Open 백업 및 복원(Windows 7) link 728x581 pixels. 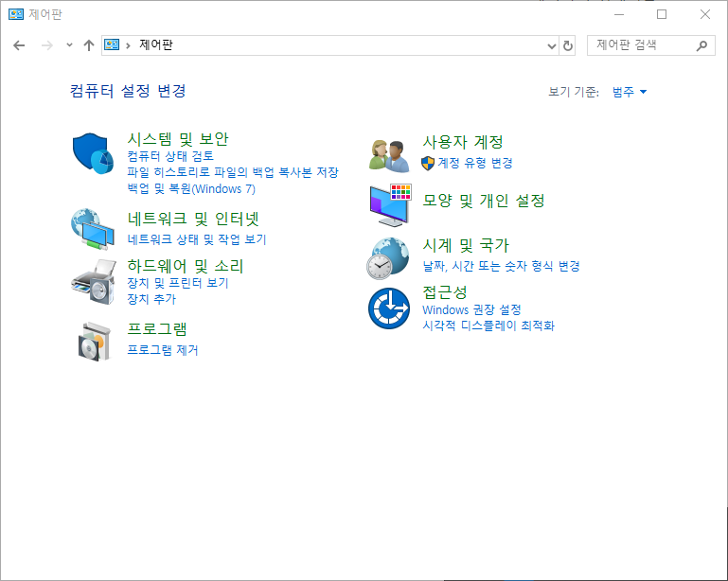pos(191,189)
